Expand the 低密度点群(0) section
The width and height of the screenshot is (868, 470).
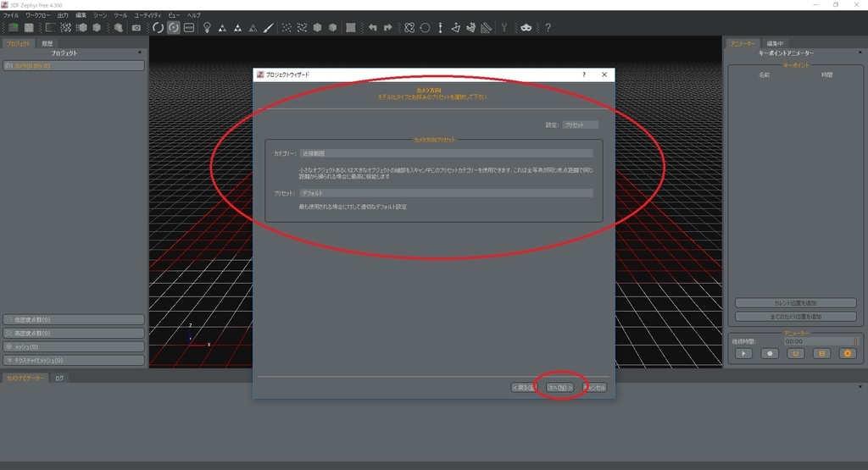point(74,319)
